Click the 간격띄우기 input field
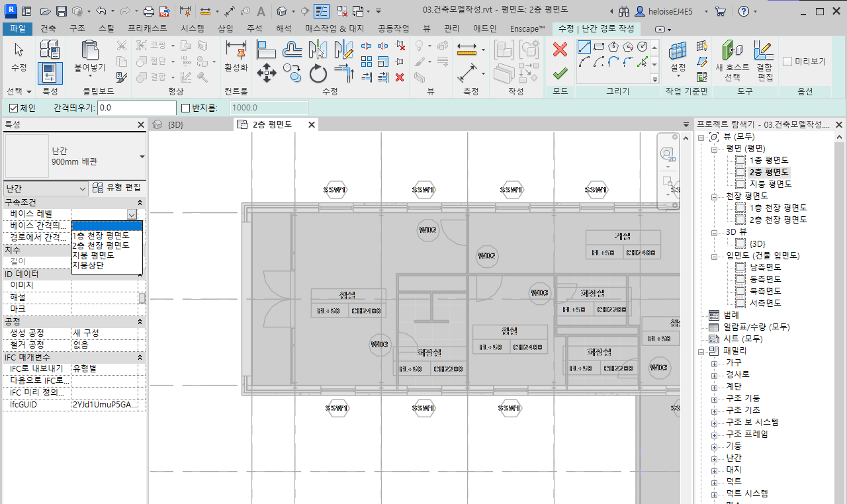This screenshot has width=847, height=504. (136, 108)
